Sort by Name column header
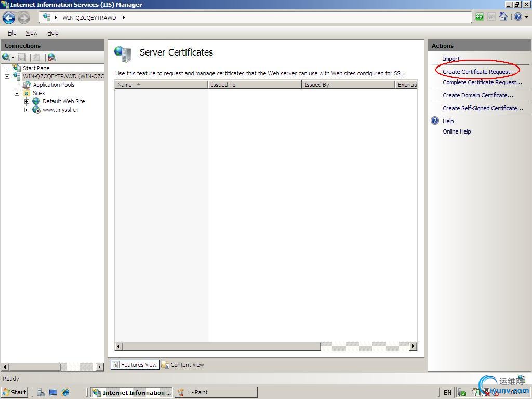 (161, 85)
